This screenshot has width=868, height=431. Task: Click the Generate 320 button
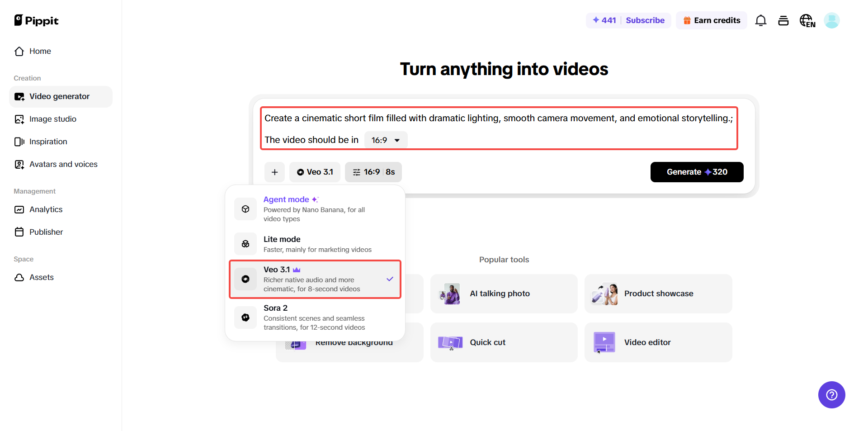(x=697, y=172)
